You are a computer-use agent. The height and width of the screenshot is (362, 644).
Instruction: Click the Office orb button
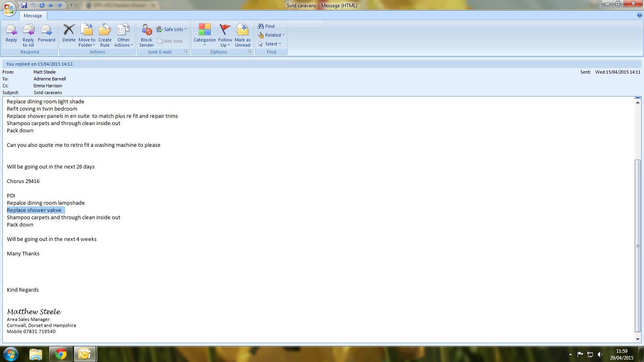click(x=9, y=8)
